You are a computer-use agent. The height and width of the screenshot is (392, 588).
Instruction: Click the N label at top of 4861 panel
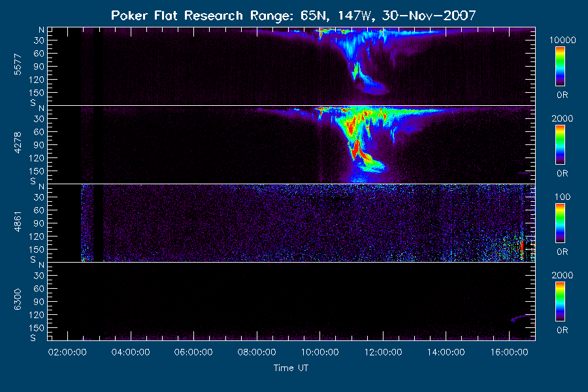click(41, 187)
